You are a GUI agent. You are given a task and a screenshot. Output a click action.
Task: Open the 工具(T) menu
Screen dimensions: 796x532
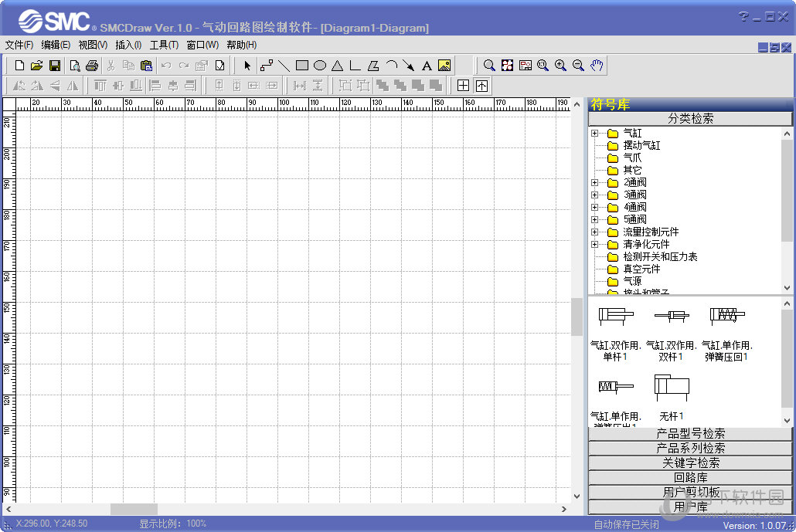pyautogui.click(x=163, y=45)
